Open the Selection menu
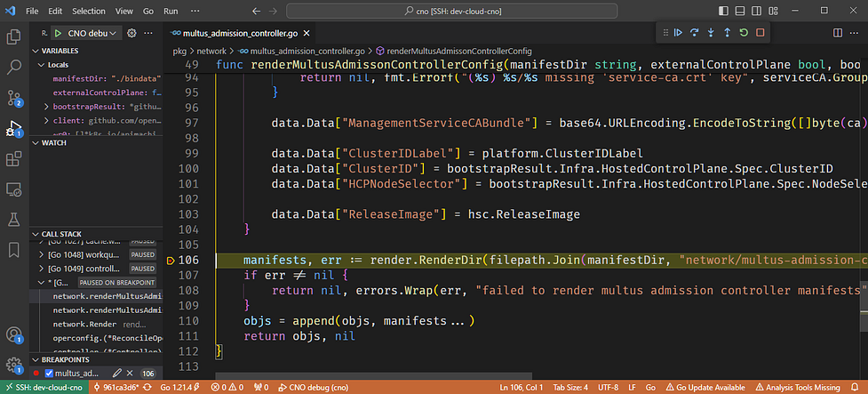The width and height of the screenshot is (868, 394). (x=89, y=11)
